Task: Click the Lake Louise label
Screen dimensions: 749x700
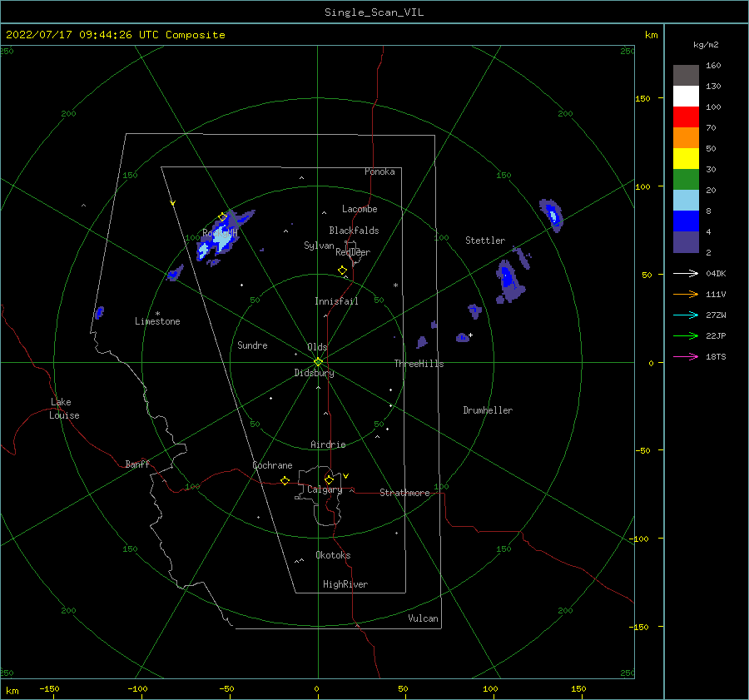Action: [x=64, y=409]
